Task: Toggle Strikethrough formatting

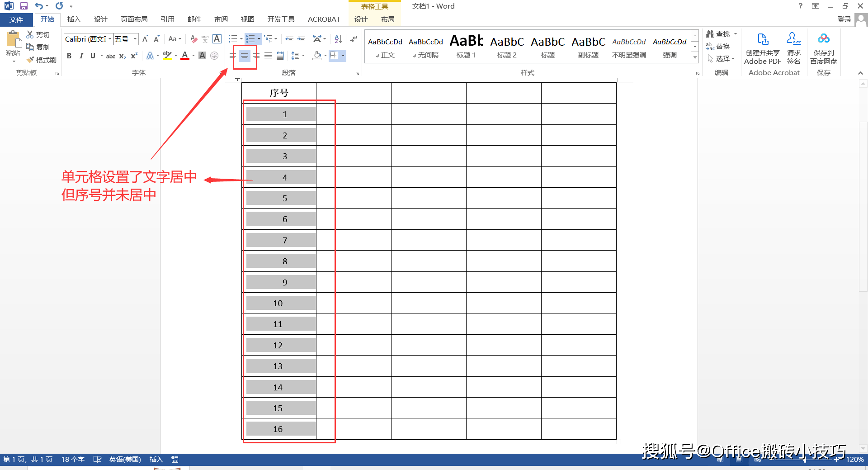Action: (x=110, y=56)
